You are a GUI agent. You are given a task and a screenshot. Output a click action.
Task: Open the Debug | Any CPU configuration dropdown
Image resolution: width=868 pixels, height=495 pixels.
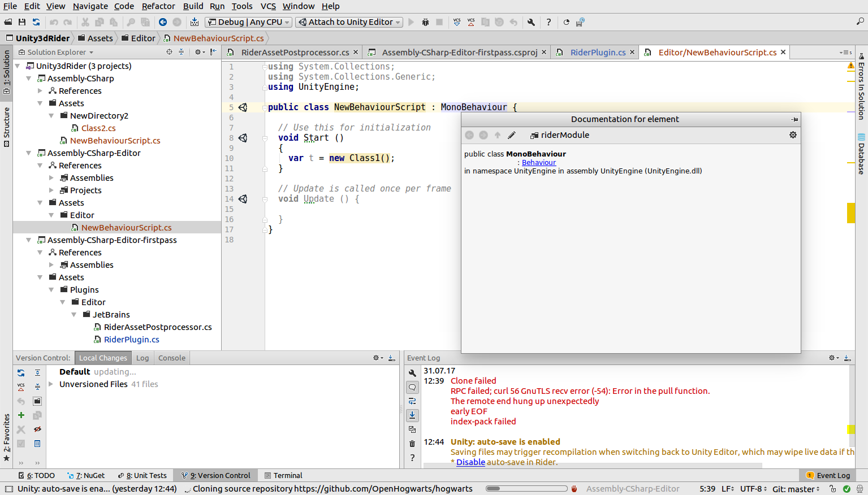pos(249,22)
